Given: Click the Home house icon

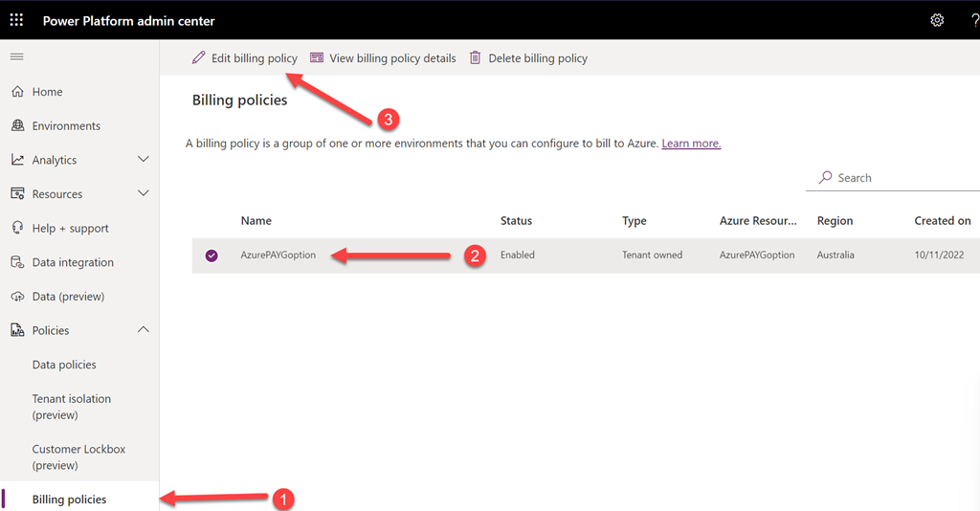Looking at the screenshot, I should coord(17,92).
